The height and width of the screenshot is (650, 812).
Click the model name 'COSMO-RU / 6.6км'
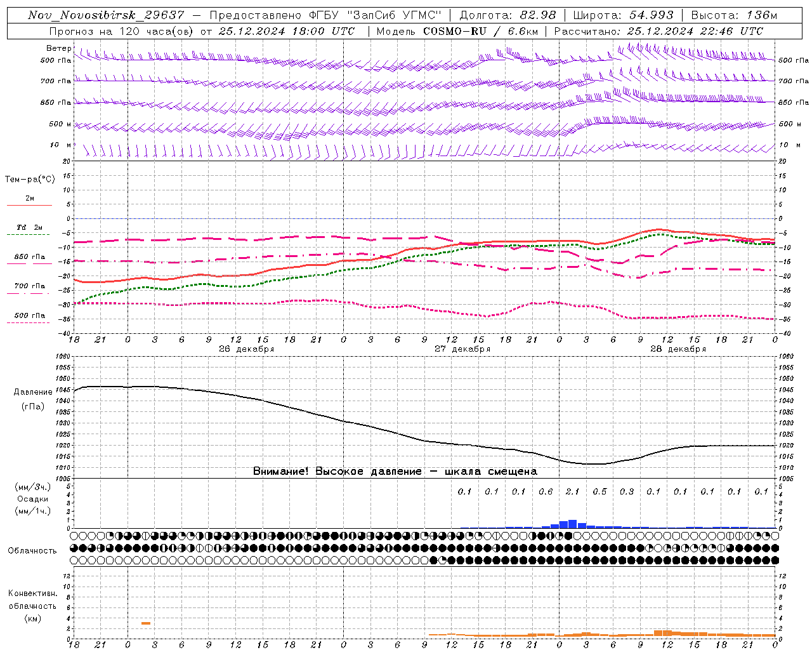point(480,31)
